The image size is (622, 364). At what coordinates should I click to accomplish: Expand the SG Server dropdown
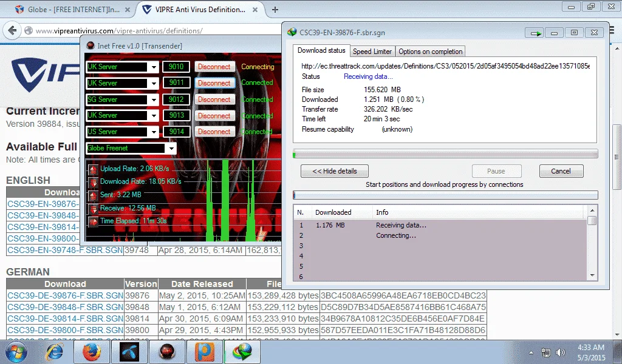click(x=154, y=99)
